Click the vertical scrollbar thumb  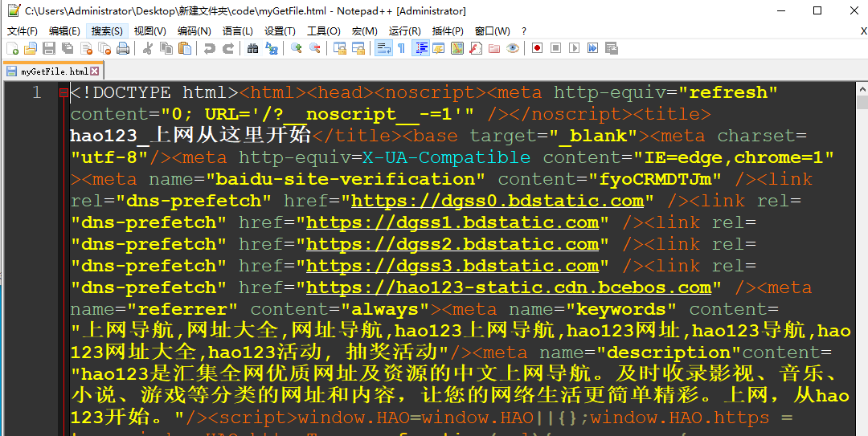pos(862,102)
